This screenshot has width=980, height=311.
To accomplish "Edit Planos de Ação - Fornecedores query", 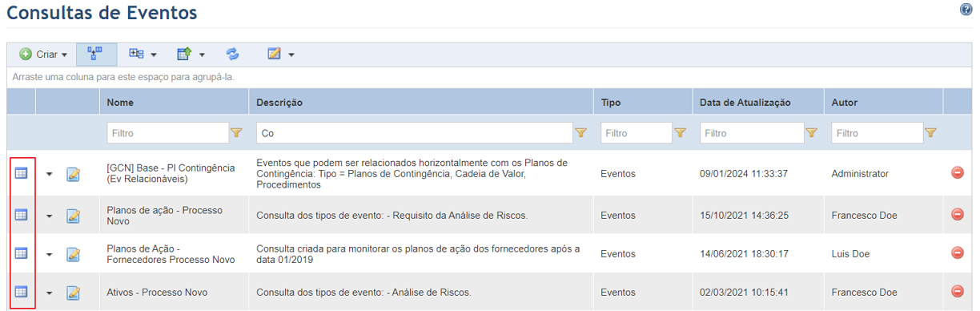I will point(74,254).
